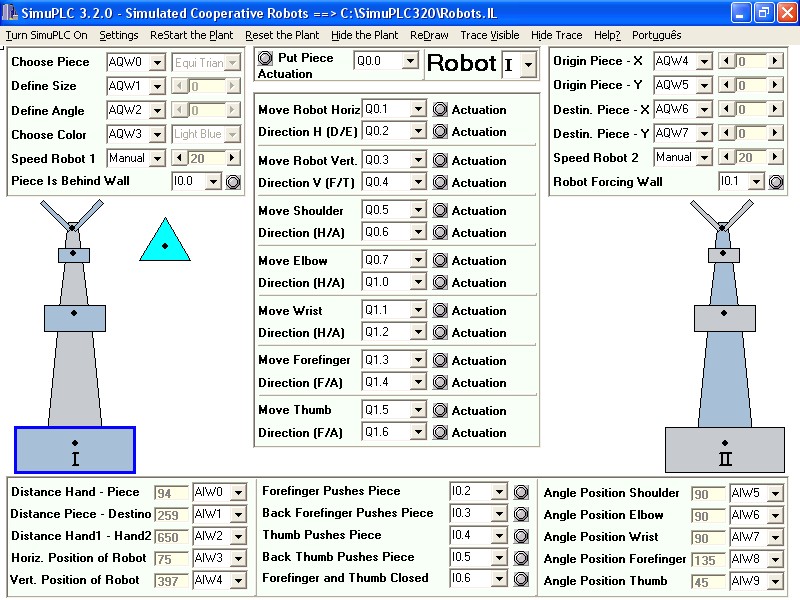The width and height of the screenshot is (800, 600).
Task: Expand Speed Robot 1 Manual dropdown
Action: pos(156,158)
